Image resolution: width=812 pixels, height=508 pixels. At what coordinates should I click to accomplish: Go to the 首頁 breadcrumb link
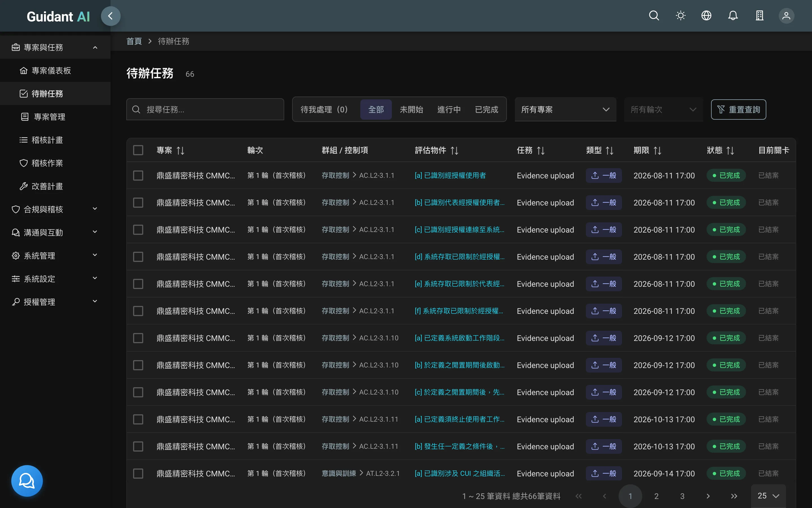134,41
